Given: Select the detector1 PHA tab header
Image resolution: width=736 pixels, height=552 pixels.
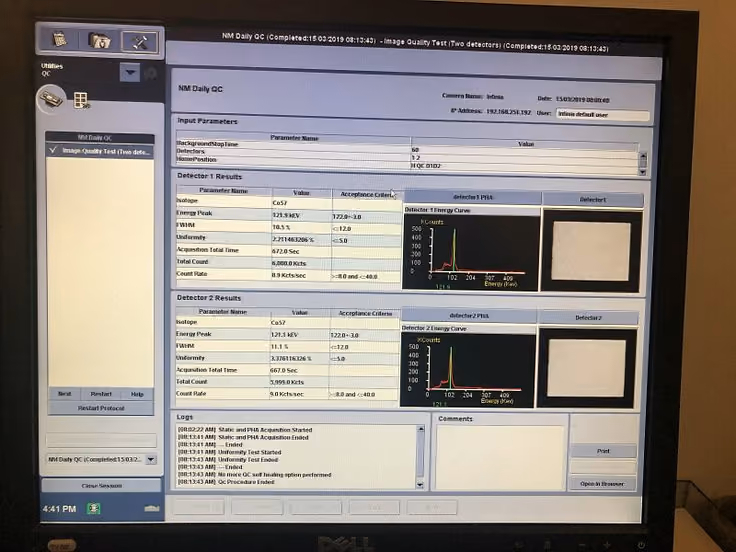Looking at the screenshot, I should tap(473, 197).
